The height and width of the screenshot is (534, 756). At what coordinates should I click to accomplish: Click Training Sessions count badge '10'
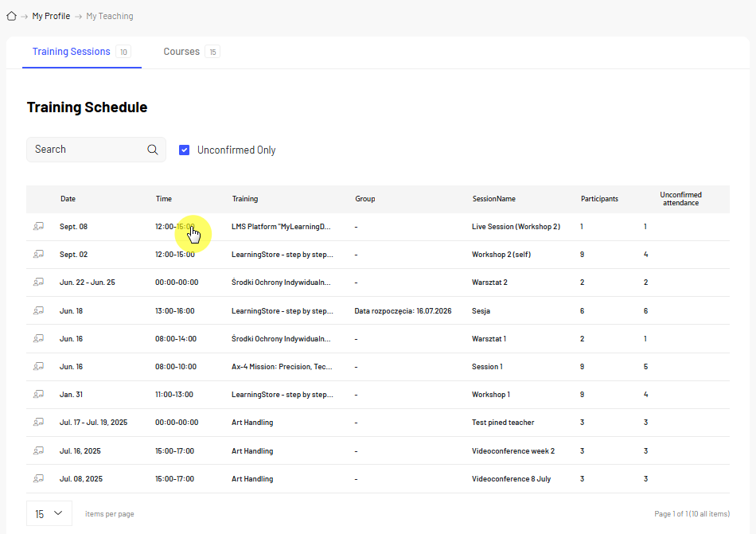pos(123,52)
